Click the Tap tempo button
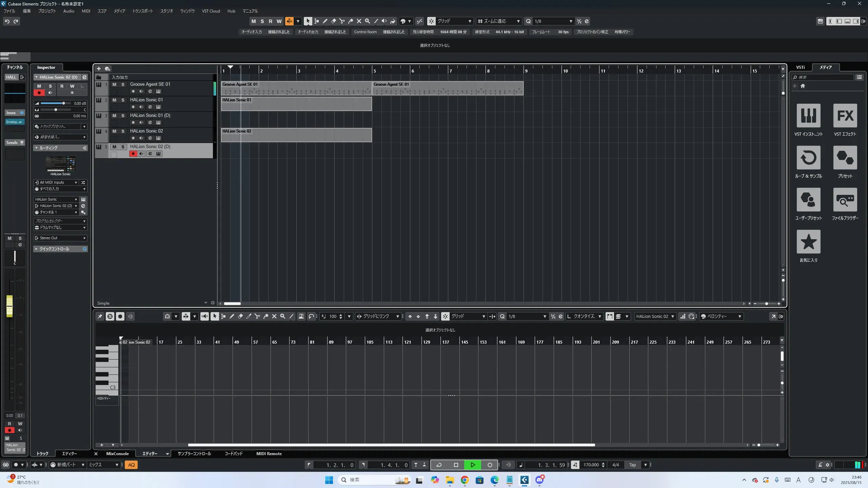Image resolution: width=868 pixels, height=488 pixels. [632, 465]
